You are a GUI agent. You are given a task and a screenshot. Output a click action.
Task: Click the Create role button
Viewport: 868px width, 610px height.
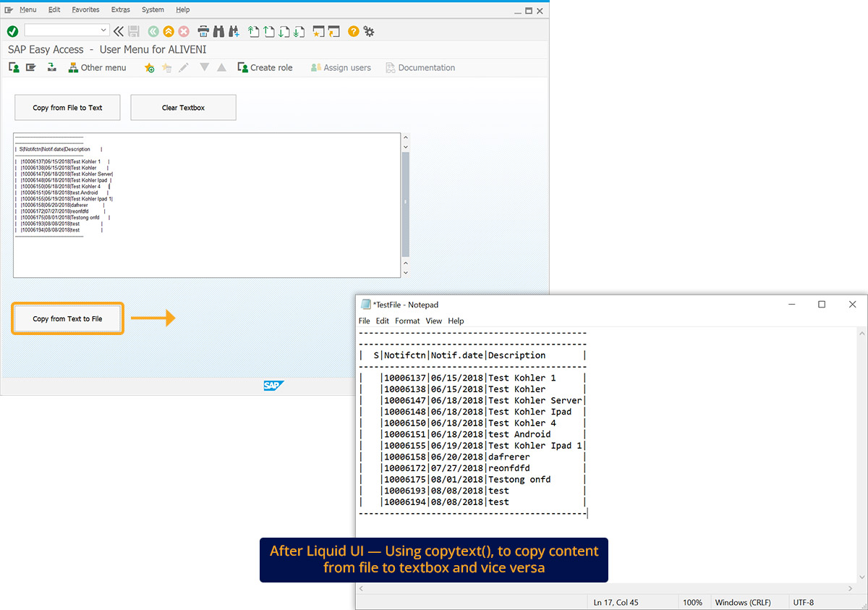click(265, 67)
